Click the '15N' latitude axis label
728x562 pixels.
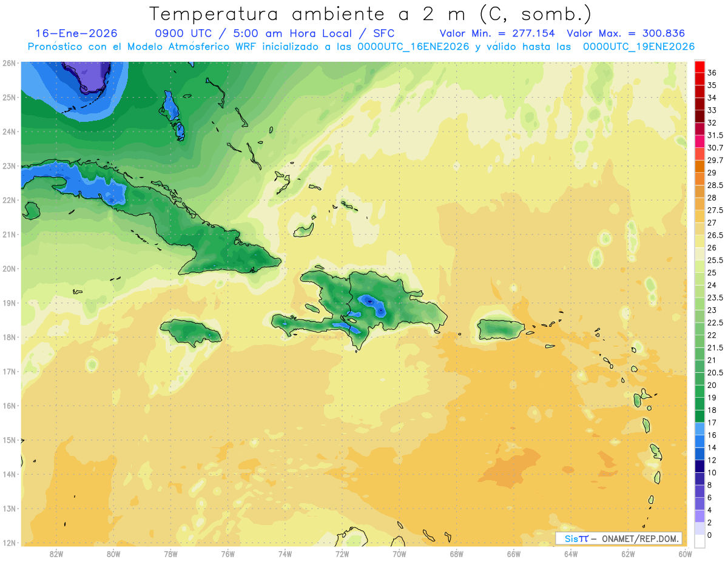[8, 440]
